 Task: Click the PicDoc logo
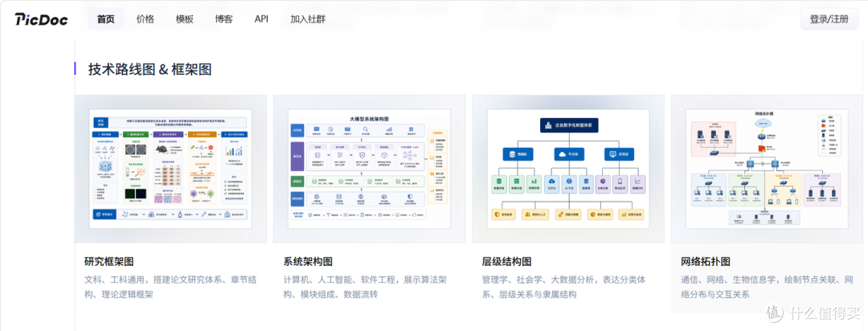[x=41, y=19]
